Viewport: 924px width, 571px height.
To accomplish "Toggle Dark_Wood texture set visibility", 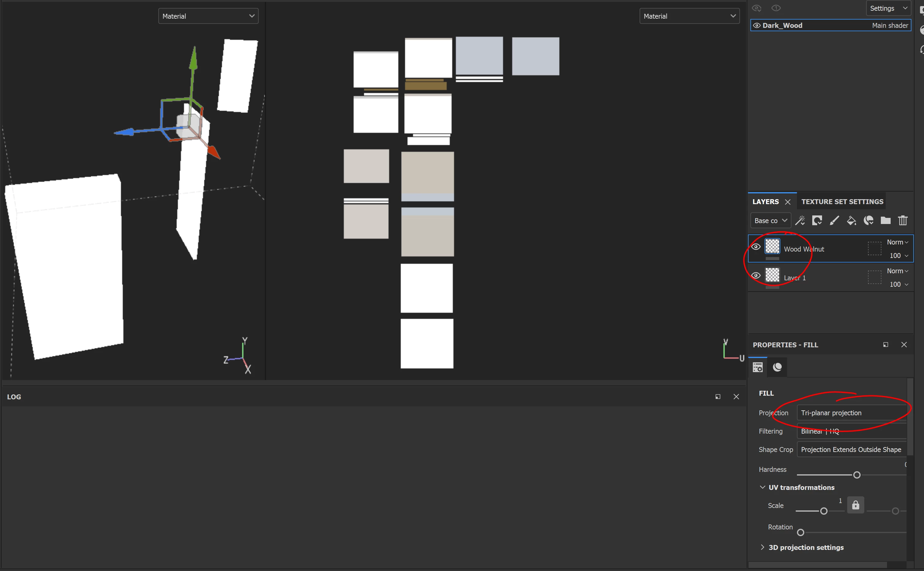I will click(756, 25).
